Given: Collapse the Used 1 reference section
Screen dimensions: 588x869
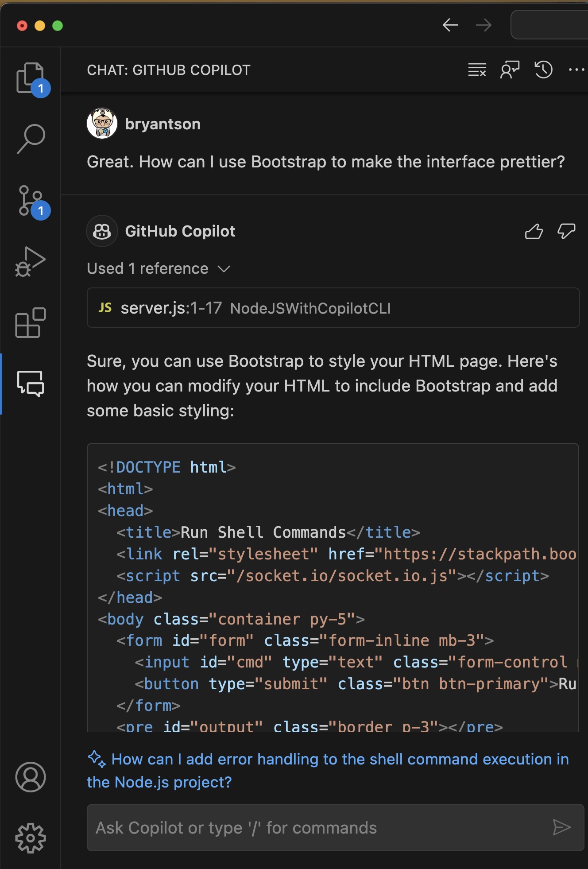Looking at the screenshot, I should (x=159, y=268).
